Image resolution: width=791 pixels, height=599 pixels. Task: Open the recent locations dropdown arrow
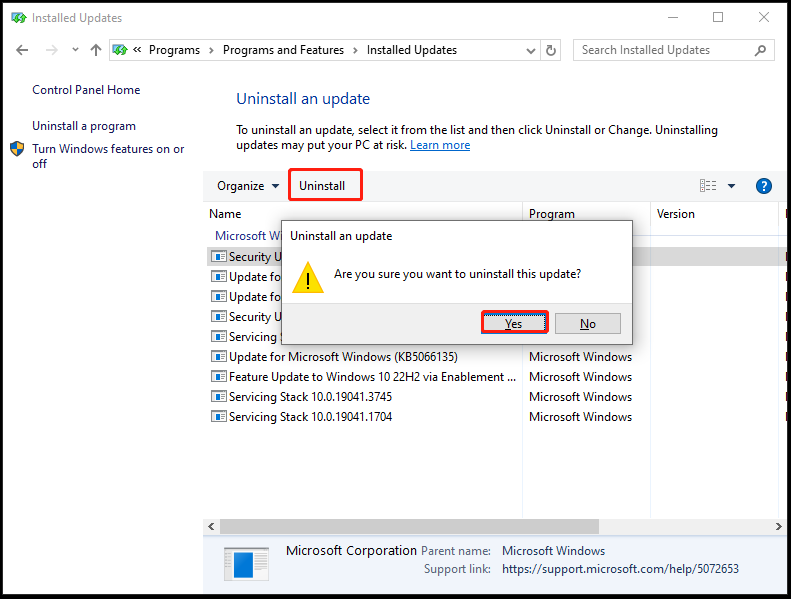click(x=75, y=49)
